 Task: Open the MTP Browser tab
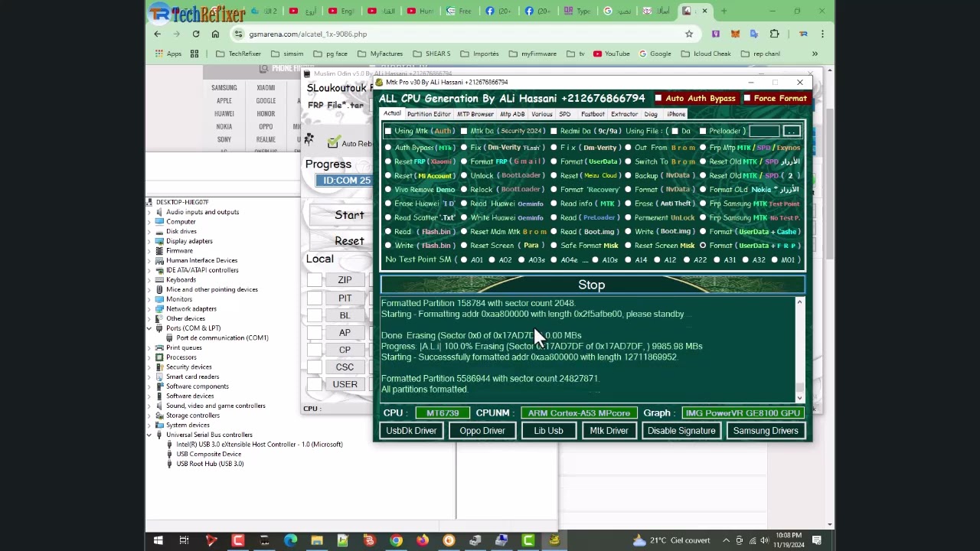475,114
